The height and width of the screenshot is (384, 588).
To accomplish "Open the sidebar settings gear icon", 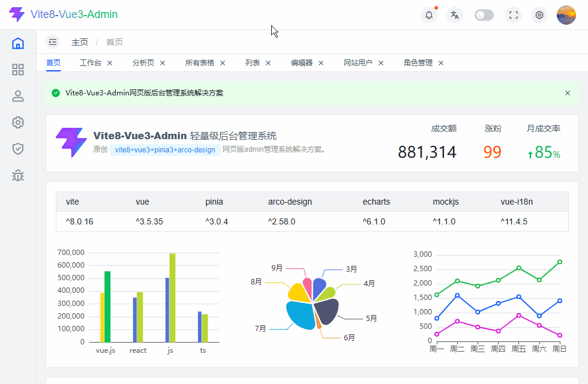I will pos(18,122).
